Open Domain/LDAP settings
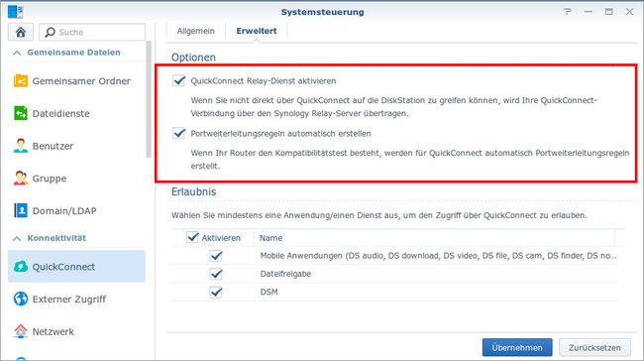 pyautogui.click(x=76, y=211)
